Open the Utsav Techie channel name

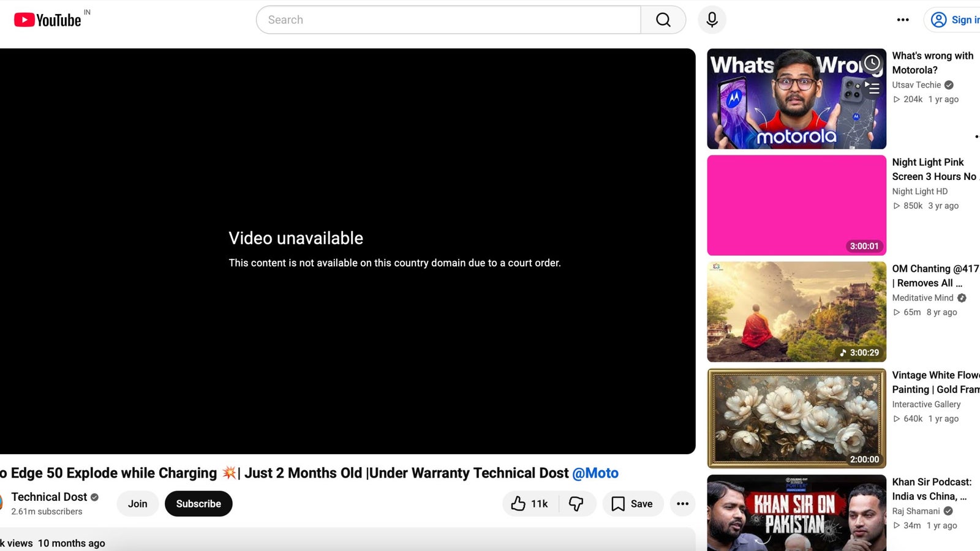pos(916,85)
